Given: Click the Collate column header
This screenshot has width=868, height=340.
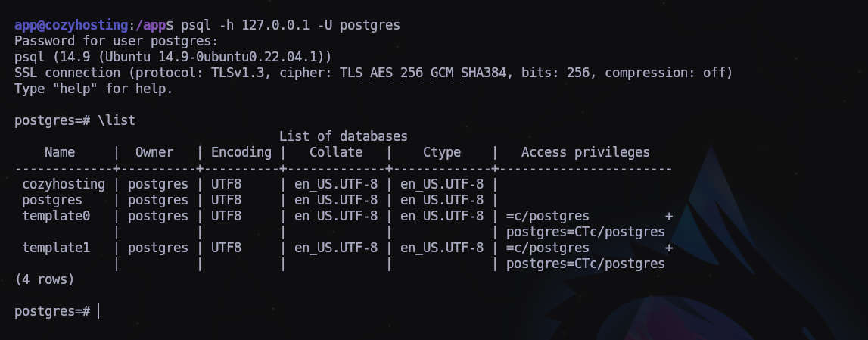Looking at the screenshot, I should 335,152.
